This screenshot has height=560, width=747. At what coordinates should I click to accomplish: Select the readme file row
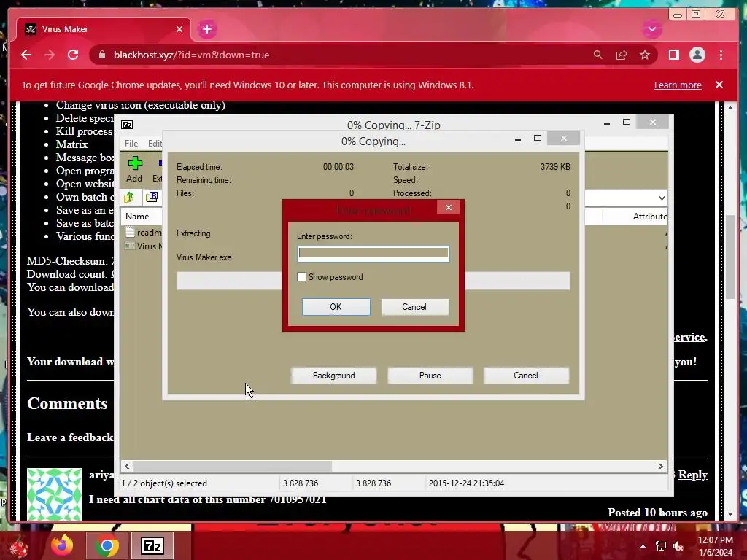pos(144,233)
